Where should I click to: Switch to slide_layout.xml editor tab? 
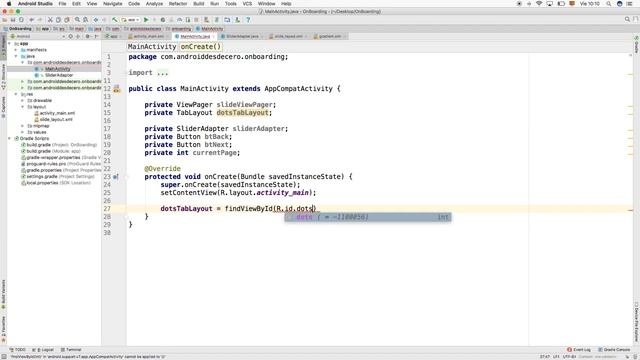point(287,36)
